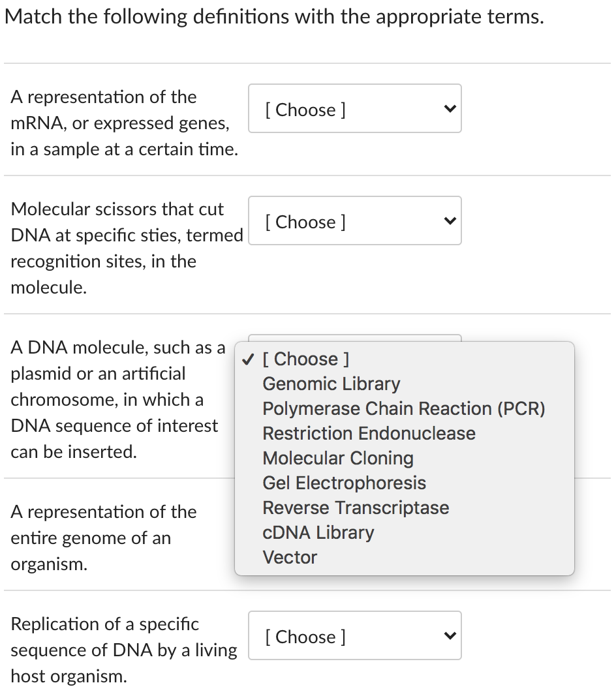Open the bottom [Choose] dropdown for DNA replication definition
Screen dimensions: 616x698
click(354, 635)
